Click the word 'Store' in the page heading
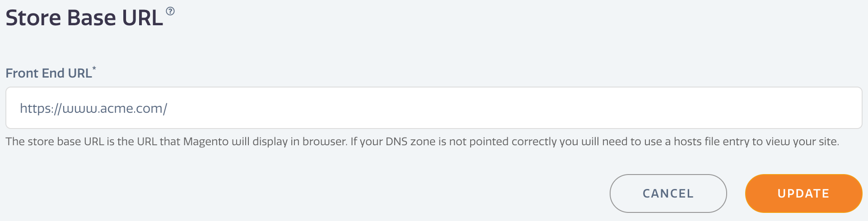Viewport: 868px width, 221px height. (33, 18)
